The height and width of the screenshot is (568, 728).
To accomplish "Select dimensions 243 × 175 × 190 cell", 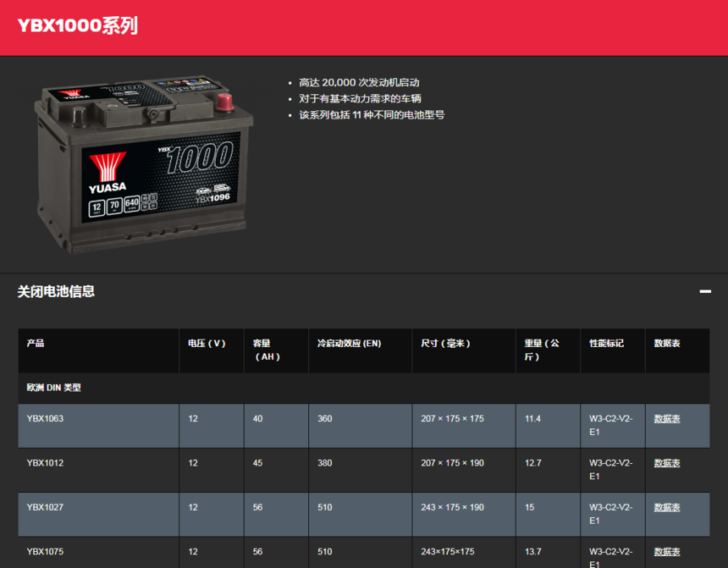I will click(464, 515).
